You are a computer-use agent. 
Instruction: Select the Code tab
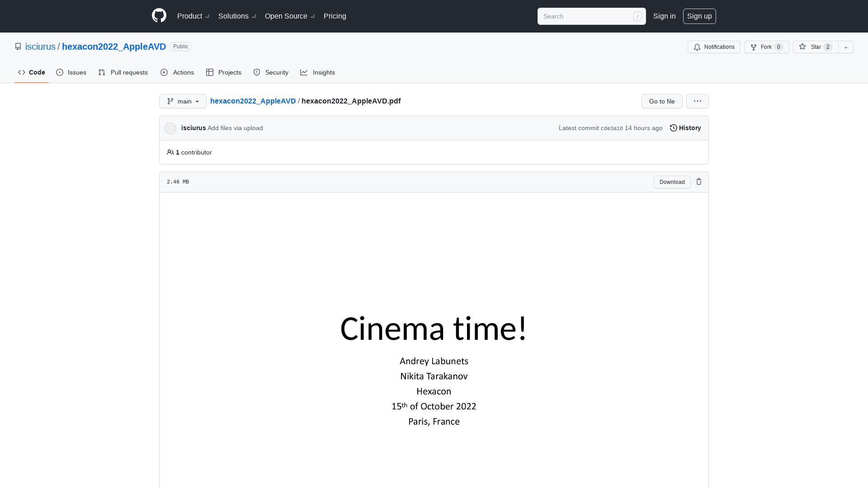tap(31, 72)
